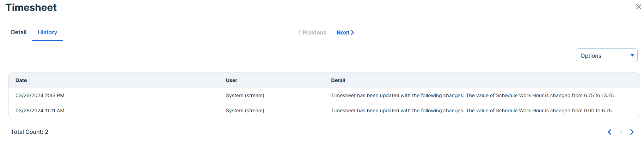Click System (stream) user in first row

click(x=245, y=95)
